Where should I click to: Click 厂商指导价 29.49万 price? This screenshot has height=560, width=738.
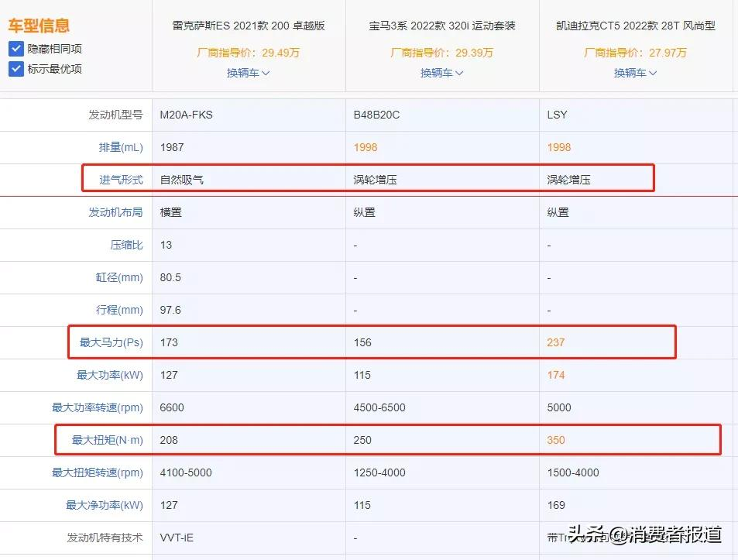(248, 52)
